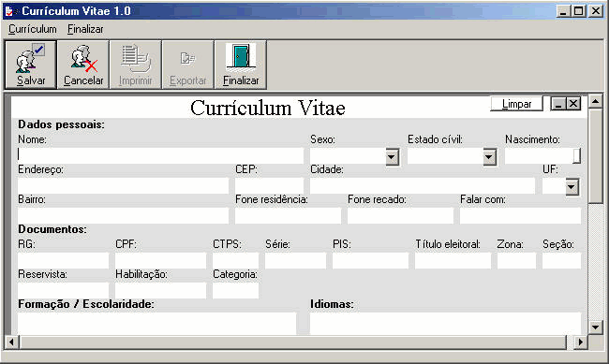Click into the Zona input field

[x=516, y=261]
